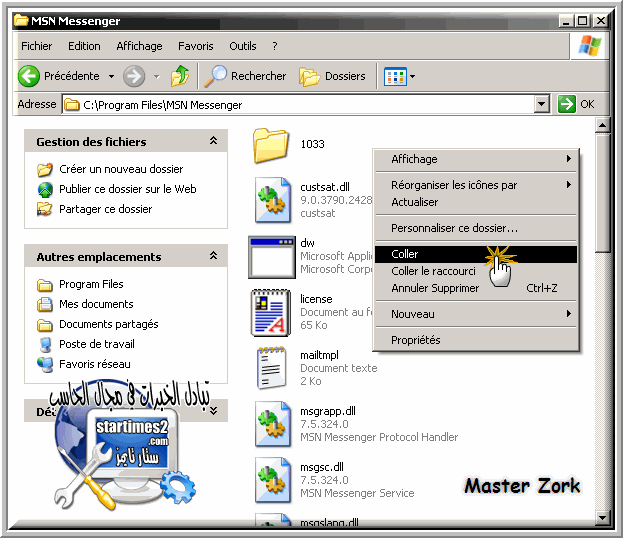The height and width of the screenshot is (538, 623).
Task: Click the msgrapp.dll file name
Action: [328, 411]
